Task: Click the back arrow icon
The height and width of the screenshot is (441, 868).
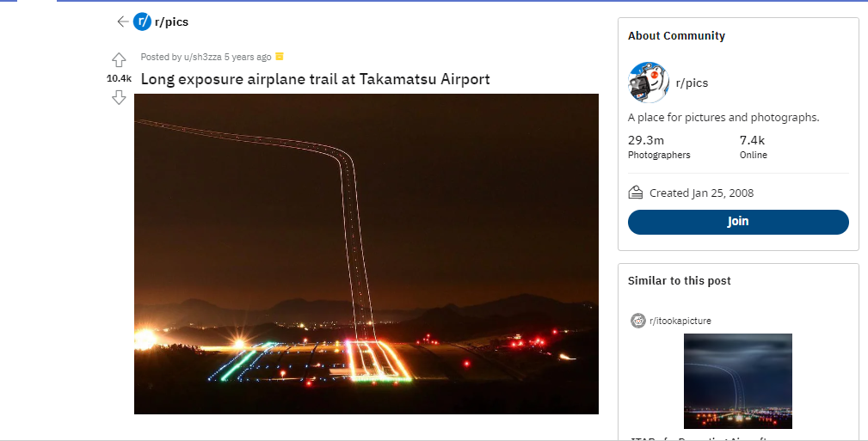Action: point(122,21)
